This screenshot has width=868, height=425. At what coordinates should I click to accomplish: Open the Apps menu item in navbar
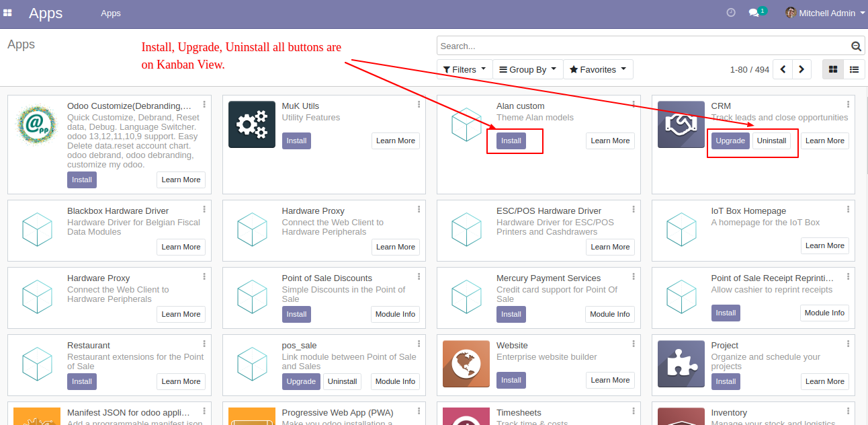pos(111,13)
